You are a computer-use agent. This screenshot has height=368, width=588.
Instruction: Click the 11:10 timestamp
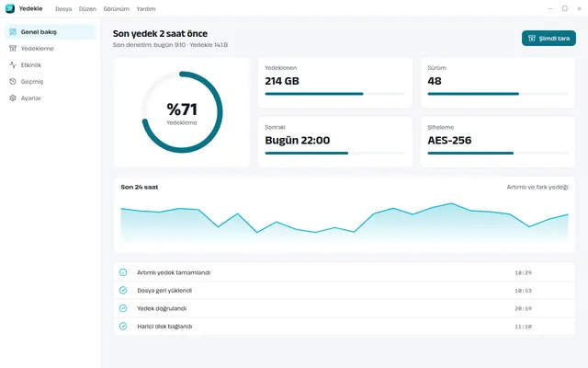point(523,327)
